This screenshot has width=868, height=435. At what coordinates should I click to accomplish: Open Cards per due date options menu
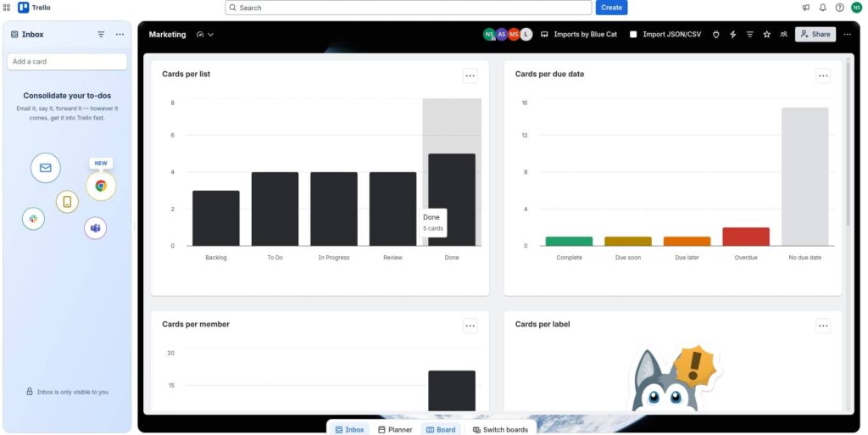click(x=823, y=76)
